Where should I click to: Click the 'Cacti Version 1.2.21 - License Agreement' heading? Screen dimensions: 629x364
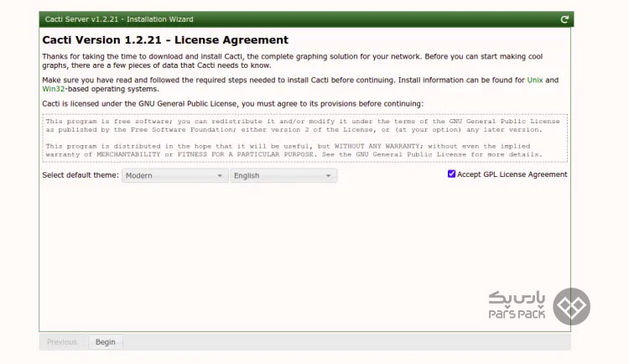165,39
